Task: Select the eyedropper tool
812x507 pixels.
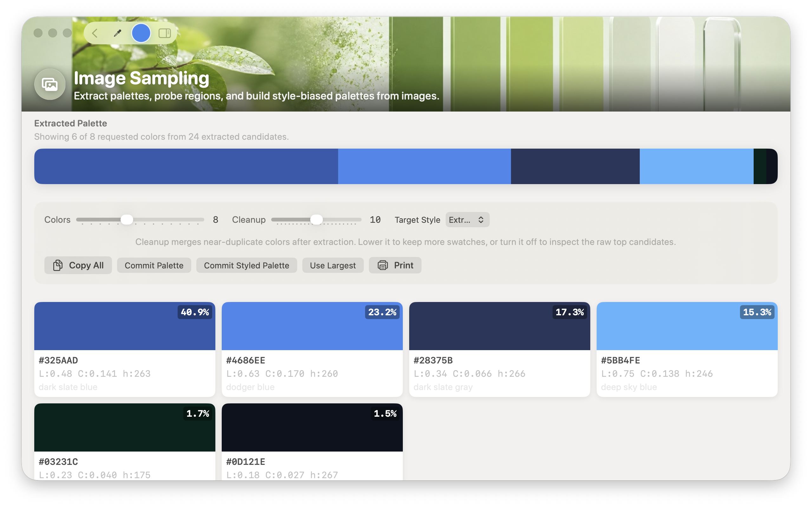Action: pyautogui.click(x=117, y=33)
